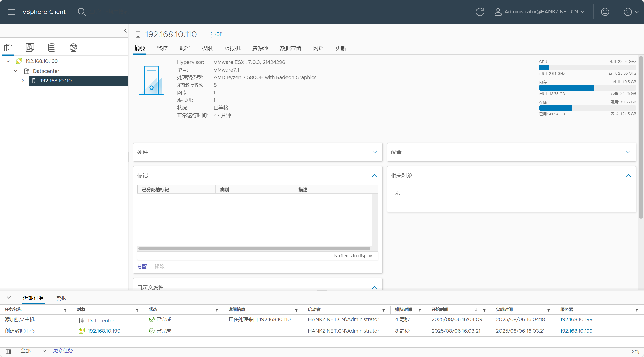The image size is (644, 357).
Task: Filter the 详细信息 column
Action: pyautogui.click(x=296, y=310)
